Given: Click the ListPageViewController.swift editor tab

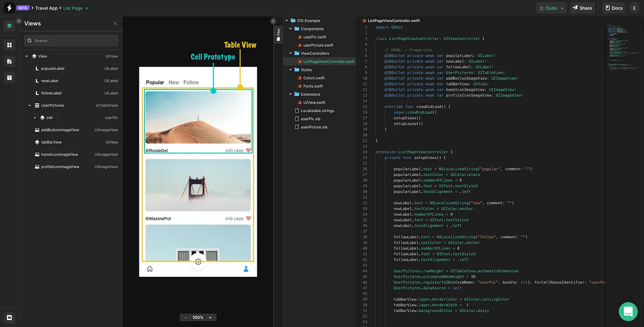Looking at the screenshot, I should [391, 21].
